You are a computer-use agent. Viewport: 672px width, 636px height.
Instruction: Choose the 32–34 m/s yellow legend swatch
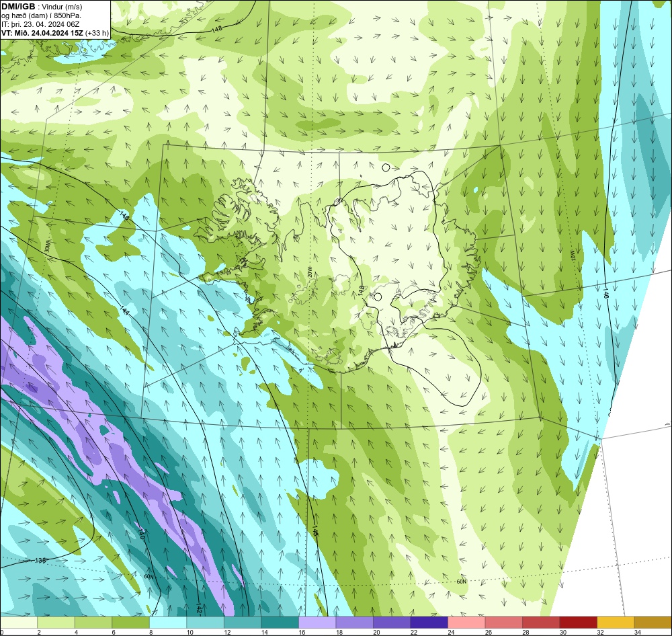point(616,623)
